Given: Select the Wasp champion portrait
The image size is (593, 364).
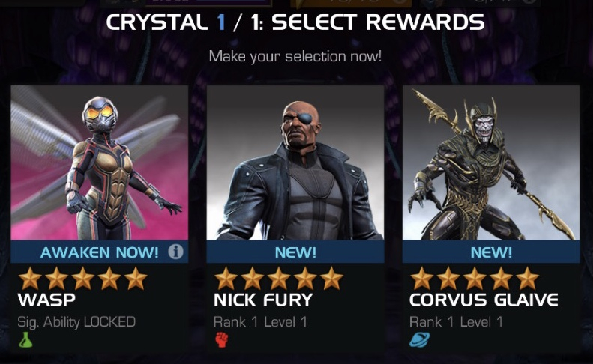Looking at the screenshot, I should (100, 163).
